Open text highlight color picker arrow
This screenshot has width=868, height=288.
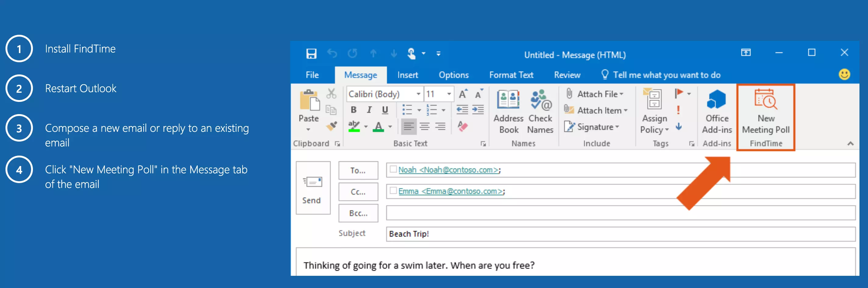pyautogui.click(x=366, y=127)
